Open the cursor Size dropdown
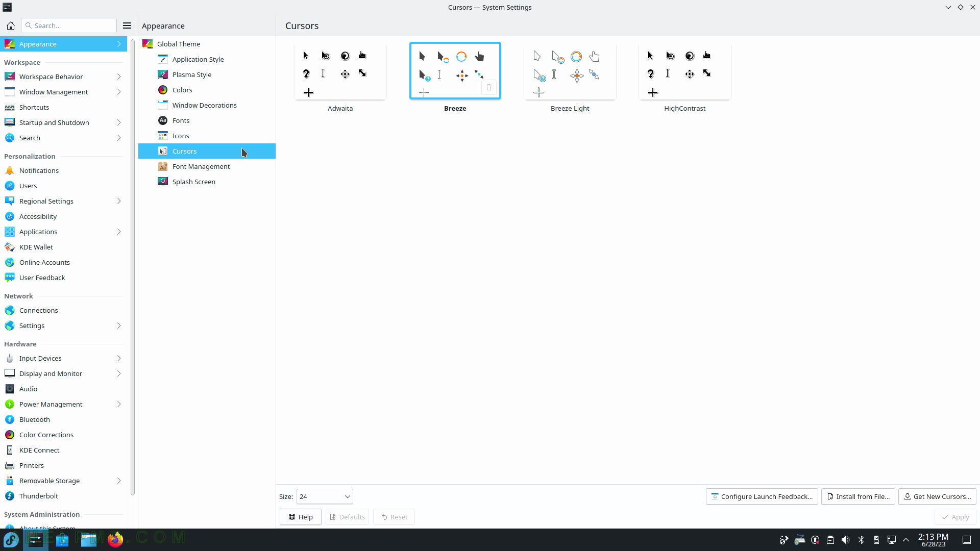 coord(325,496)
